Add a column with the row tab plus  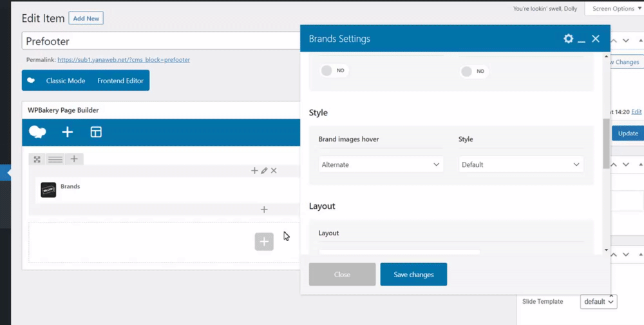coord(74,159)
